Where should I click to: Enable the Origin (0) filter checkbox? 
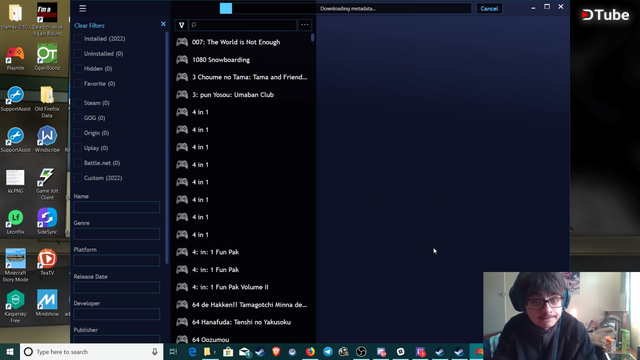[78, 133]
